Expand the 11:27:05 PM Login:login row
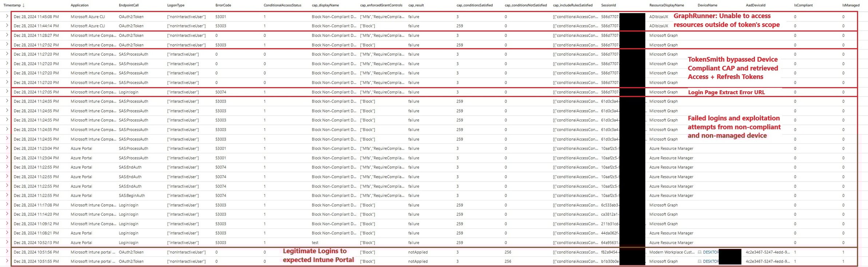The width and height of the screenshot is (868, 267). click(x=7, y=92)
